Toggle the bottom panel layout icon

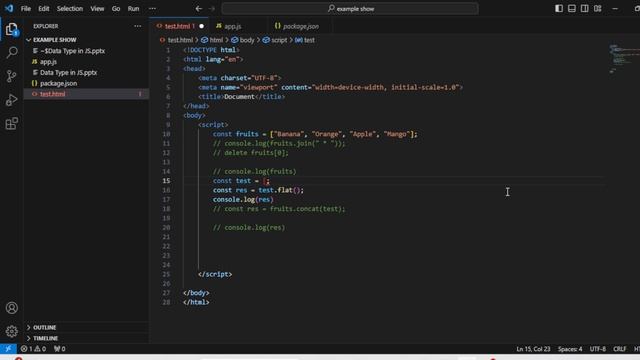pyautogui.click(x=572, y=9)
